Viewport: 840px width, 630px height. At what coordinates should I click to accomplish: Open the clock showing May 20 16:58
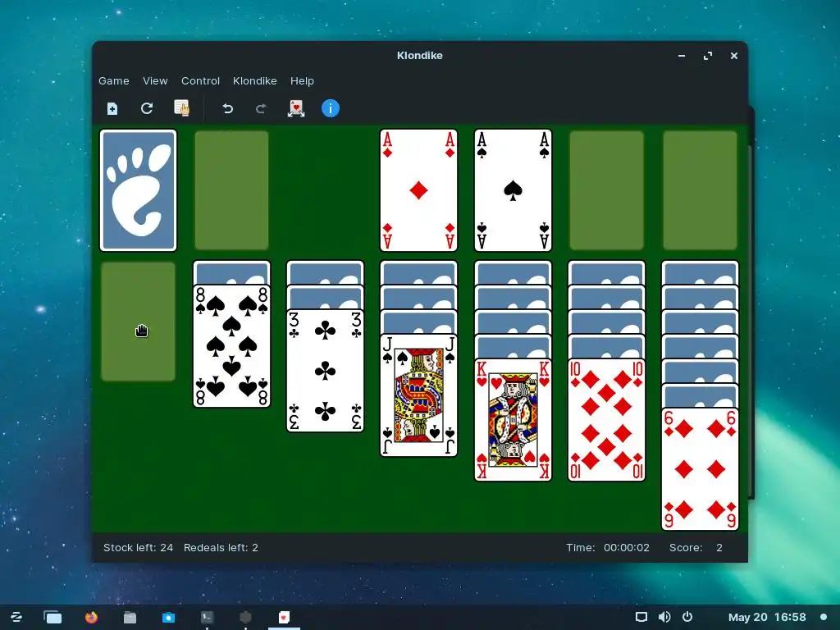tap(767, 617)
